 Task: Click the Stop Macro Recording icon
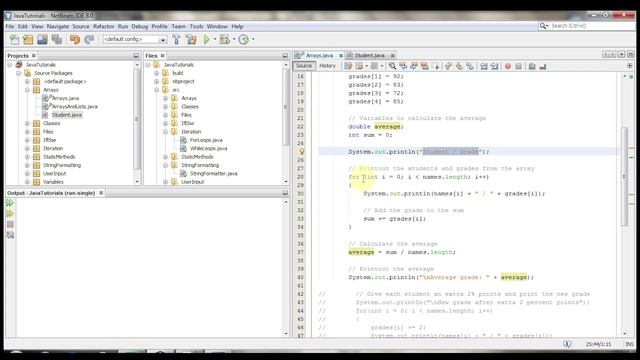coord(518,66)
